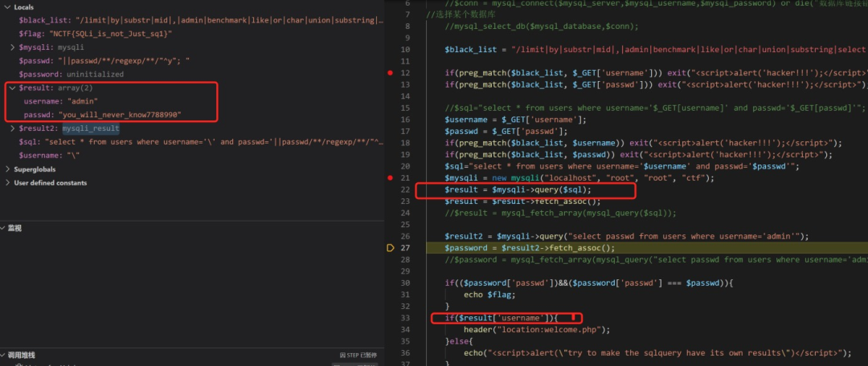Expand the Superglobals scope
The image size is (868, 366).
click(8, 169)
